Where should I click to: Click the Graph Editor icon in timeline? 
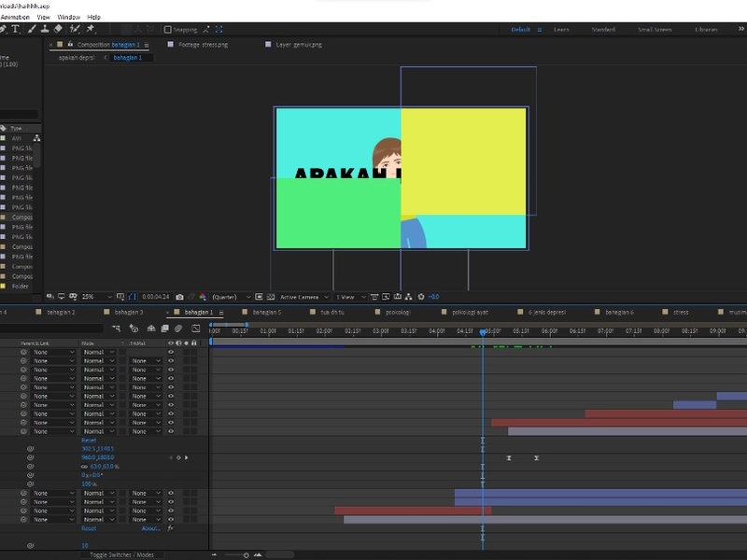pyautogui.click(x=195, y=329)
